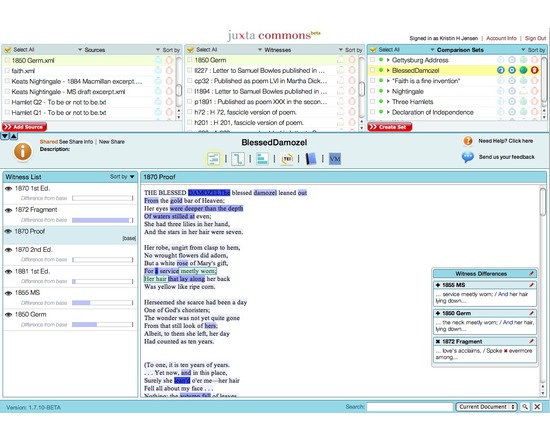The height and width of the screenshot is (440, 550).
Task: Expand the Declaration of Independence set
Action: (x=388, y=112)
